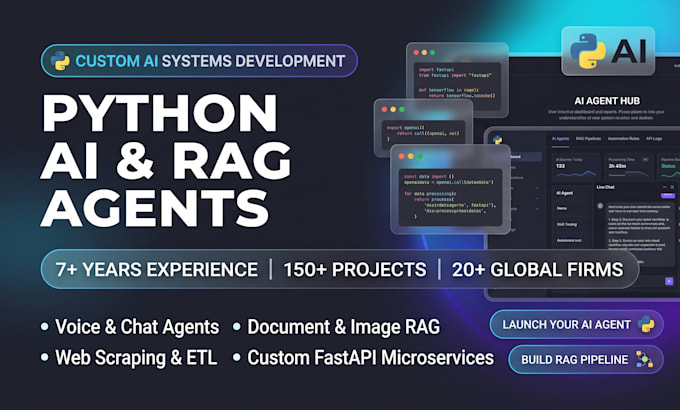Click the Launch Your AI Agent button
This screenshot has height=410, width=680.
tap(576, 325)
